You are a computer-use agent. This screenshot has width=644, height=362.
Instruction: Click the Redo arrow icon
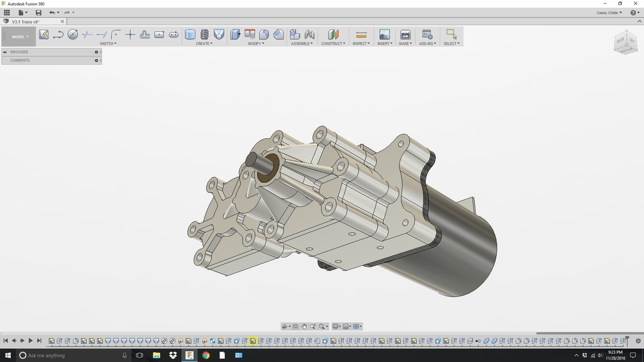[x=67, y=13]
